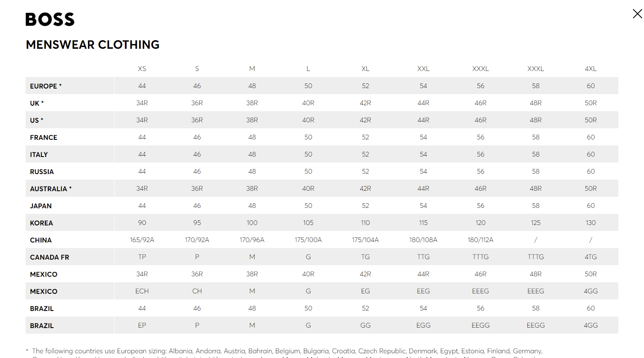The width and height of the screenshot is (644, 358).
Task: Click the BRAZIL row label
Action: coord(41,308)
